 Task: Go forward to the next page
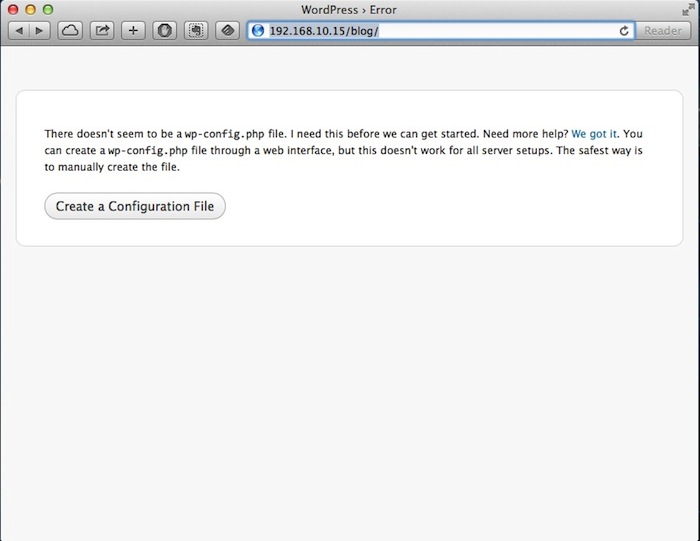pyautogui.click(x=40, y=31)
